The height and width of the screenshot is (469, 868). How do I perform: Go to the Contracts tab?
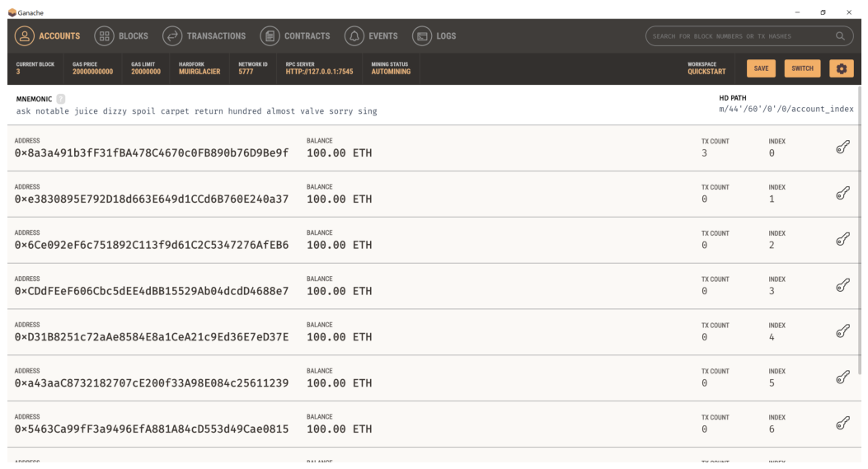tap(295, 36)
